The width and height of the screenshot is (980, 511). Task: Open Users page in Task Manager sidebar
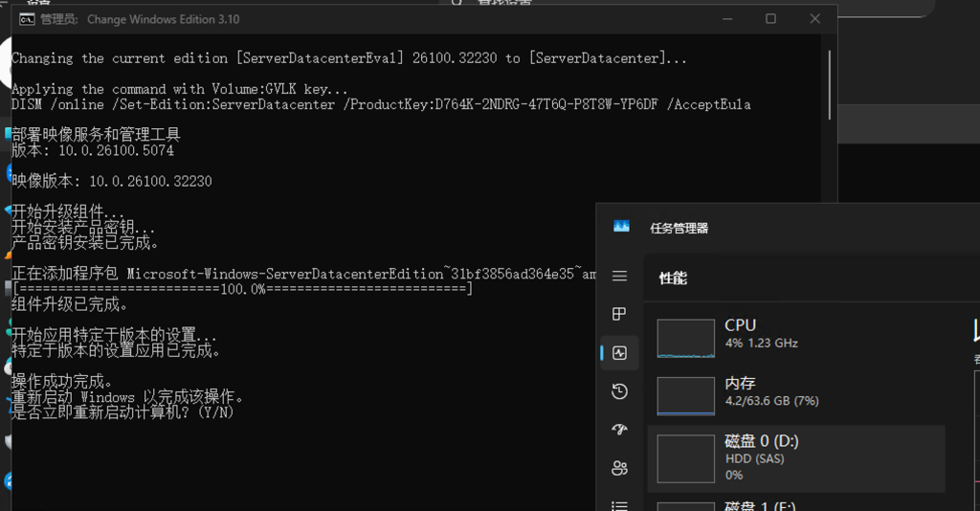coord(619,468)
